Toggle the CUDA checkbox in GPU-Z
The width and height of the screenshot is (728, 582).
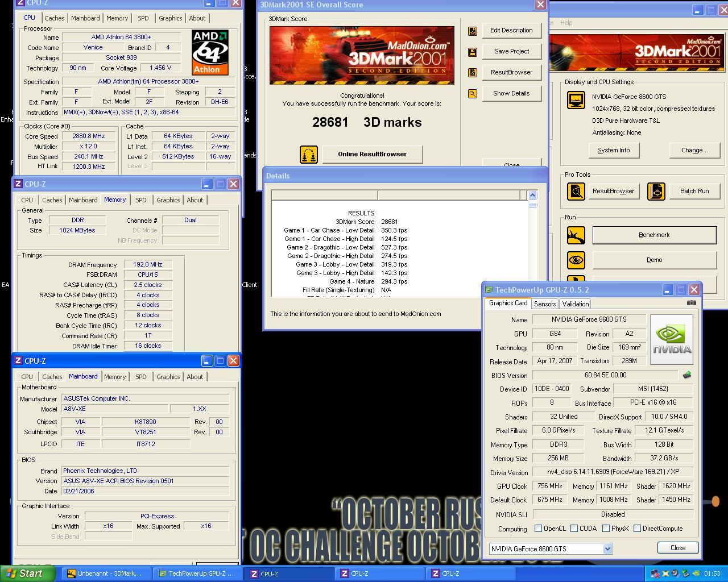574,529
